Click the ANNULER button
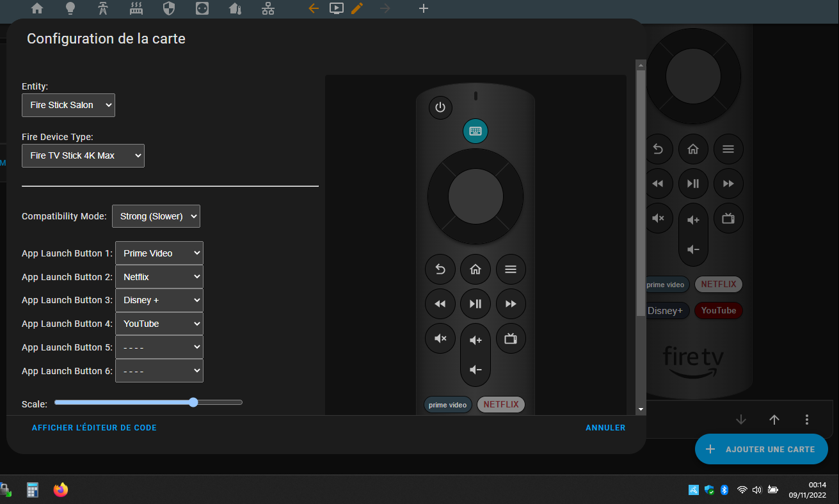839x504 pixels. click(605, 428)
